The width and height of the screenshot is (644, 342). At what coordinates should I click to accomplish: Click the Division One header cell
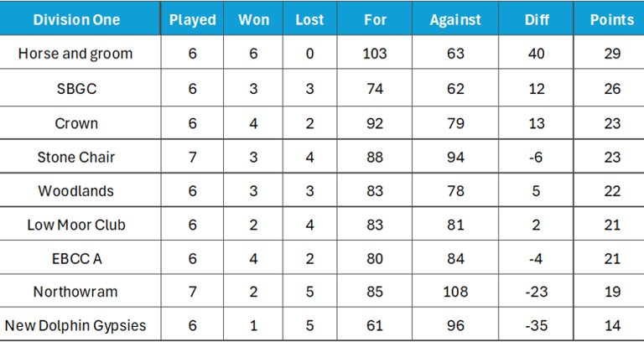click(76, 19)
